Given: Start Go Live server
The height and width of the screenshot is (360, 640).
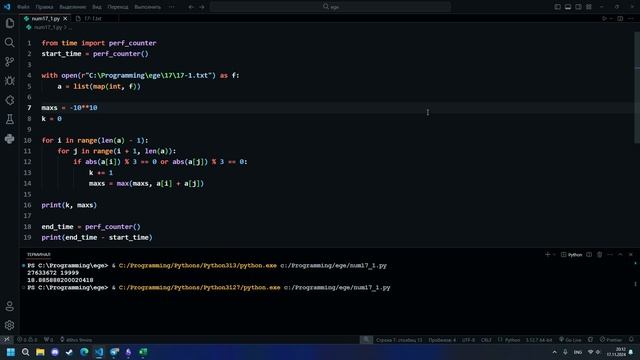Looking at the screenshot, I should click(x=570, y=340).
